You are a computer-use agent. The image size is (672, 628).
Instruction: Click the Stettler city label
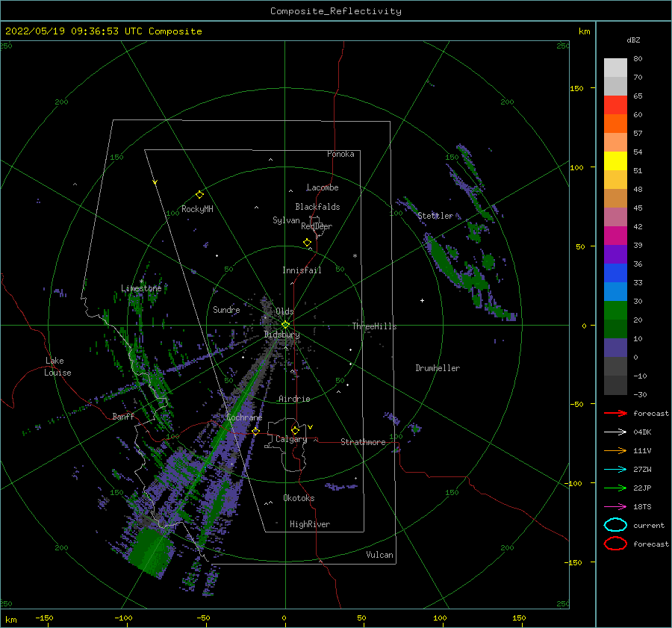tap(435, 216)
